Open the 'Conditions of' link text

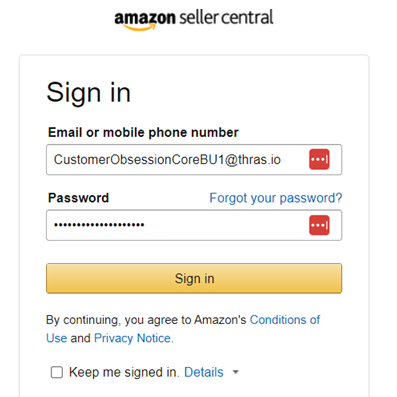click(x=285, y=320)
